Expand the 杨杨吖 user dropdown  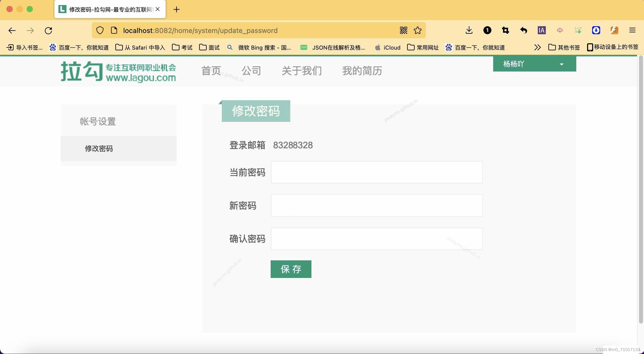[534, 64]
